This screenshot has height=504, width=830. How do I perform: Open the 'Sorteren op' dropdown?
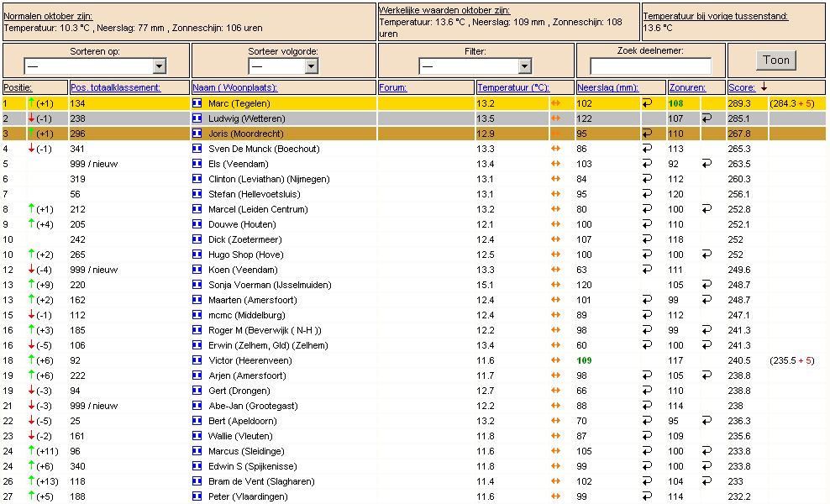tap(95, 66)
